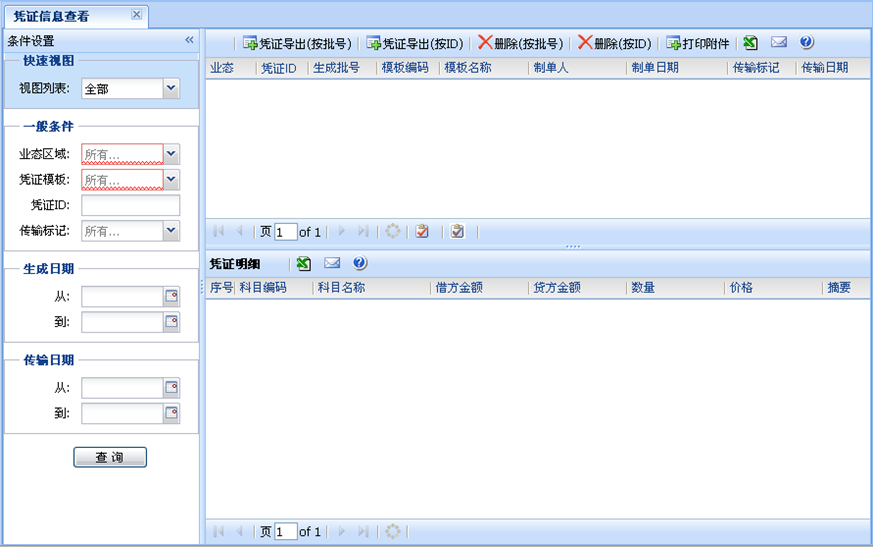Collapse the 条件设置 side panel
873x547 pixels.
(189, 41)
